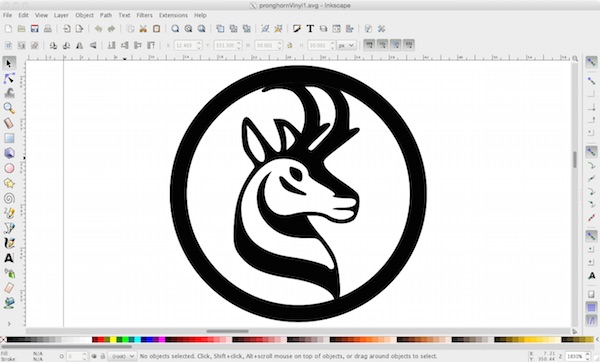Screen dimensions: 600x362
Task: Expand more tools chevron in toolbox
Action: point(9,324)
